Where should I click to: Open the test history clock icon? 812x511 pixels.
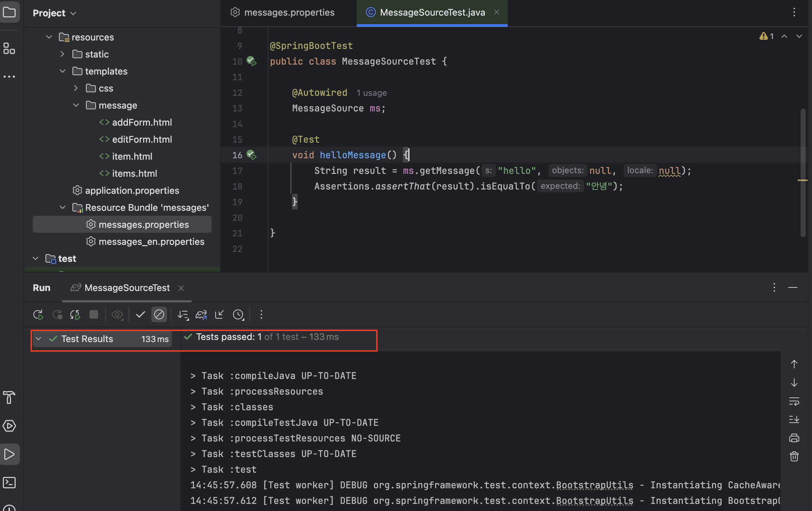coord(238,315)
